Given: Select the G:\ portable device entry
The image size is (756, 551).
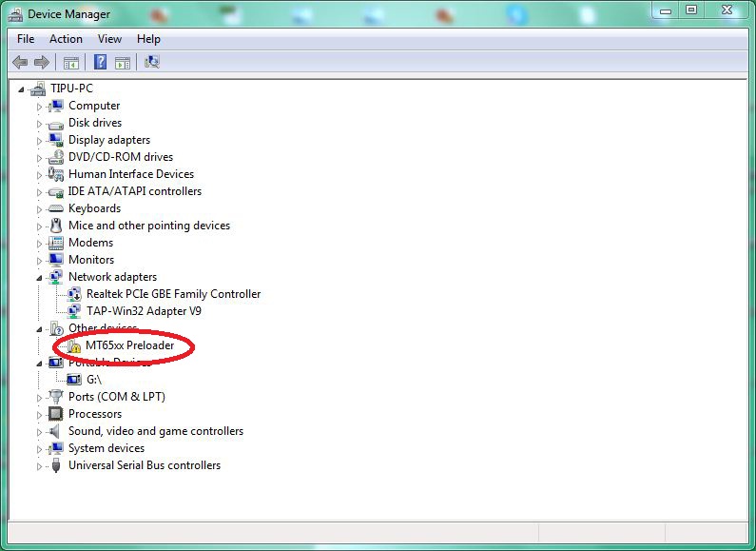Looking at the screenshot, I should point(94,380).
